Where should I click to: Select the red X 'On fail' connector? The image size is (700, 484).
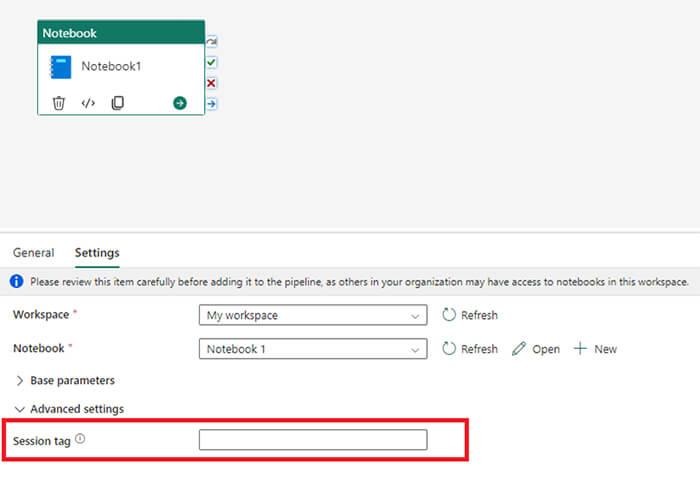(x=212, y=83)
